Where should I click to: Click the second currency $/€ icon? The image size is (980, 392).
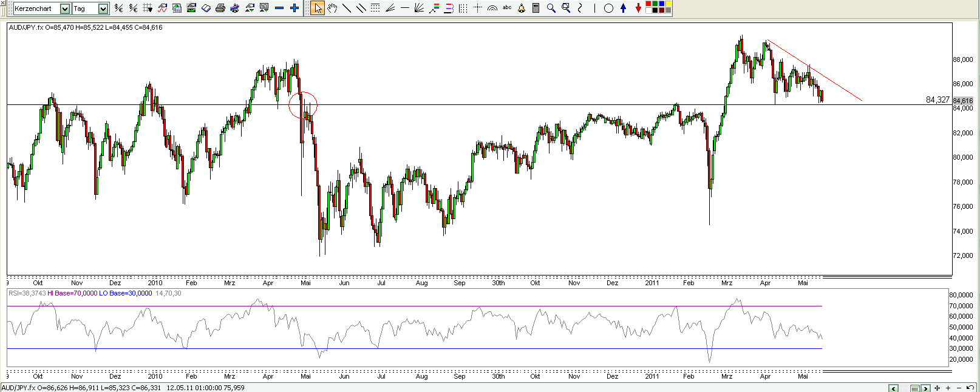click(133, 8)
